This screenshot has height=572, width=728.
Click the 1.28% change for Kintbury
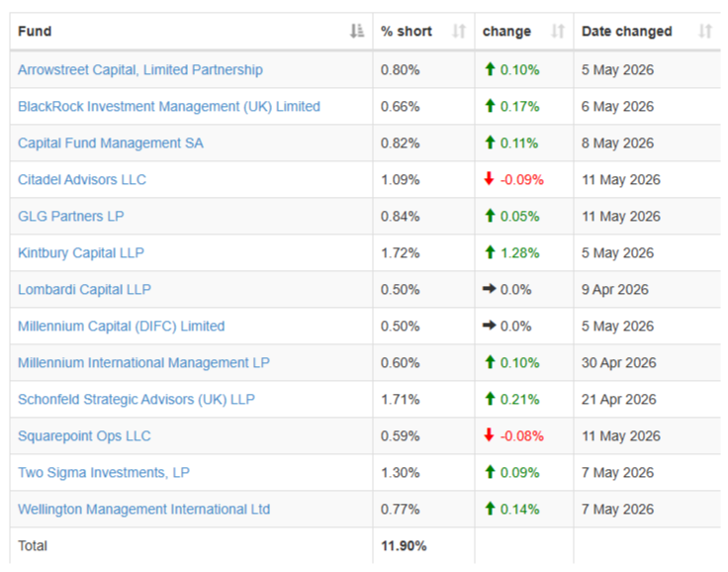click(x=520, y=253)
